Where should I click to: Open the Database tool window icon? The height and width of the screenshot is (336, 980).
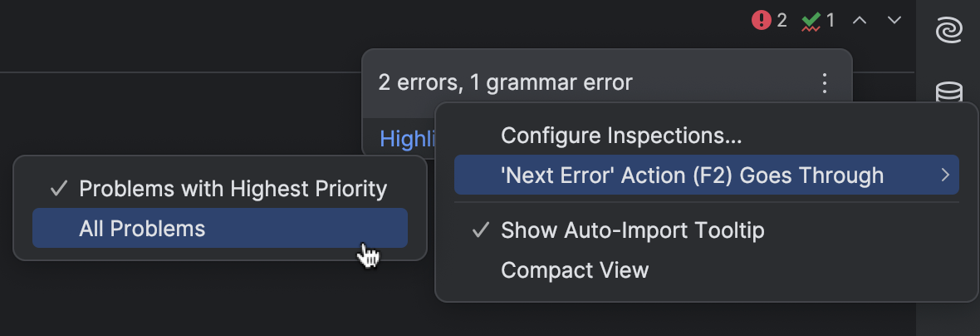pos(948,91)
